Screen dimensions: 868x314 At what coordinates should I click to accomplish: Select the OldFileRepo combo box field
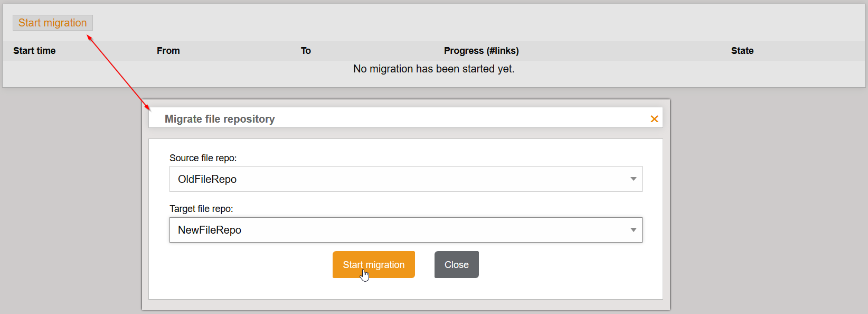pos(370,179)
